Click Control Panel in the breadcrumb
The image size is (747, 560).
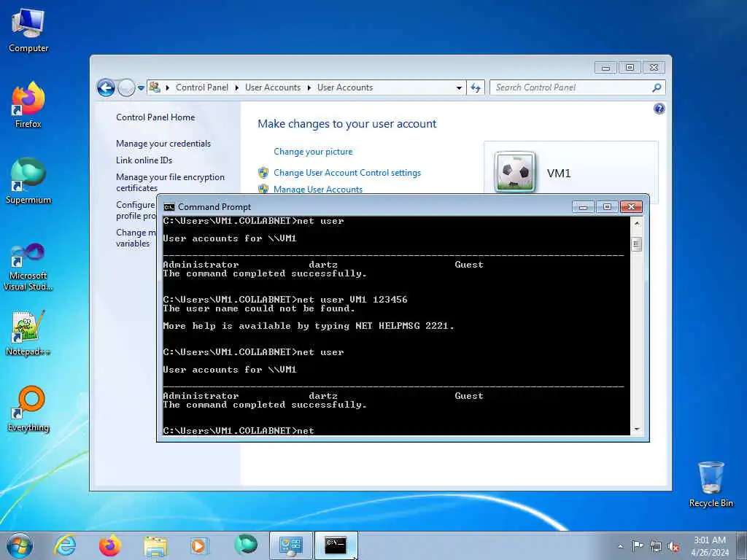click(x=202, y=87)
